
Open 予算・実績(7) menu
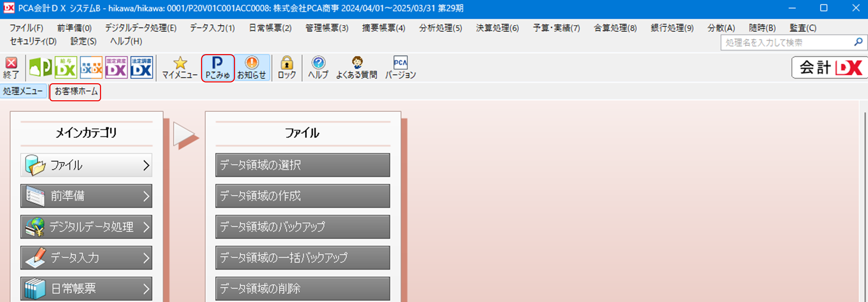click(556, 28)
